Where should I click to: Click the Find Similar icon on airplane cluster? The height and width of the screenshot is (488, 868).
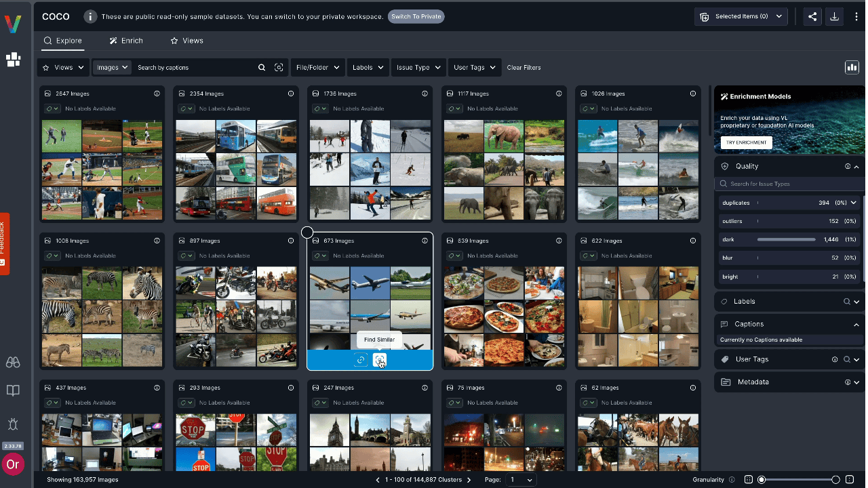[380, 361]
